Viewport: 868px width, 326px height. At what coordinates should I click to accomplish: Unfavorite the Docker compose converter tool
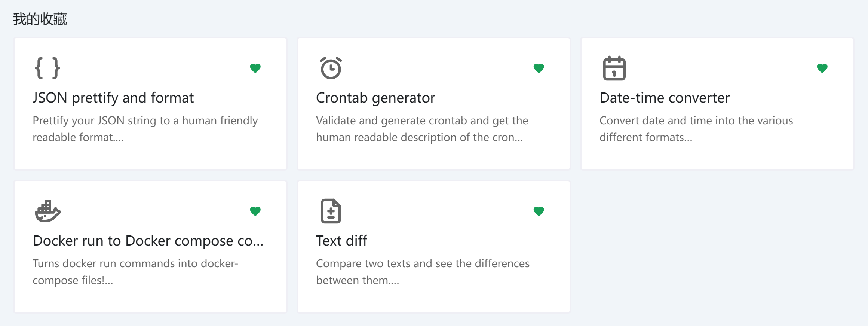tap(255, 211)
